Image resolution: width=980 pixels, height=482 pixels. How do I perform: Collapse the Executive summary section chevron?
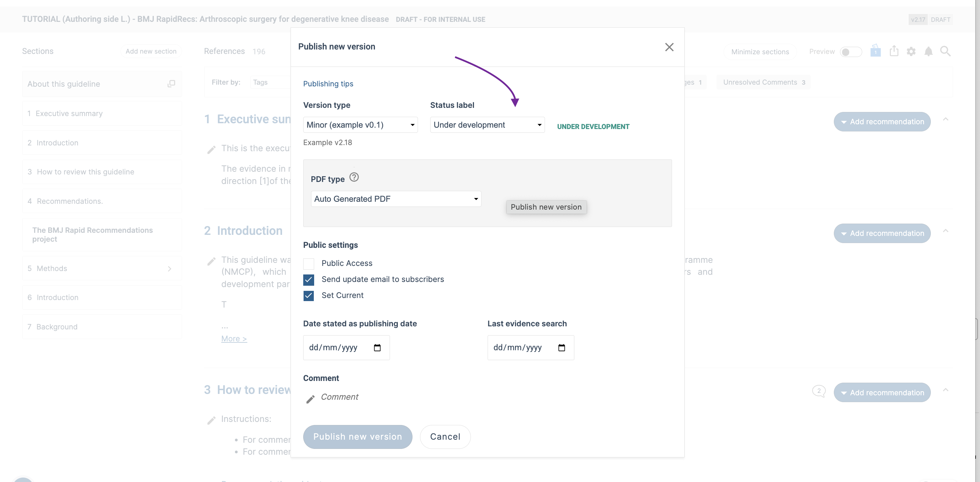(946, 119)
